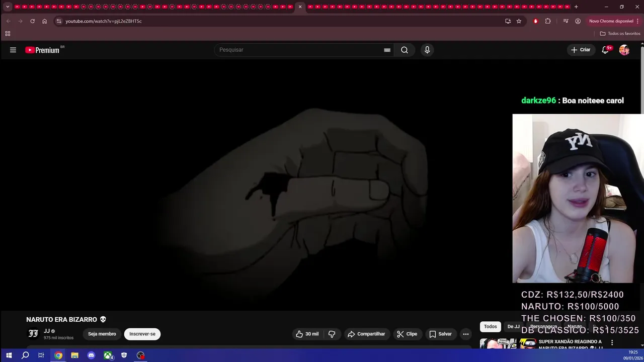This screenshot has height=362, width=644.
Task: Share the video via Compartilhar
Action: point(366,334)
